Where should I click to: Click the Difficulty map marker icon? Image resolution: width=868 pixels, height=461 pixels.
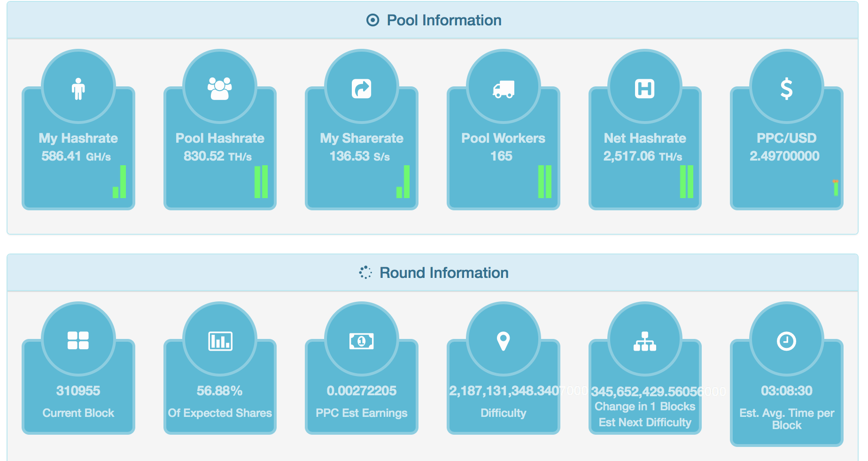(504, 341)
